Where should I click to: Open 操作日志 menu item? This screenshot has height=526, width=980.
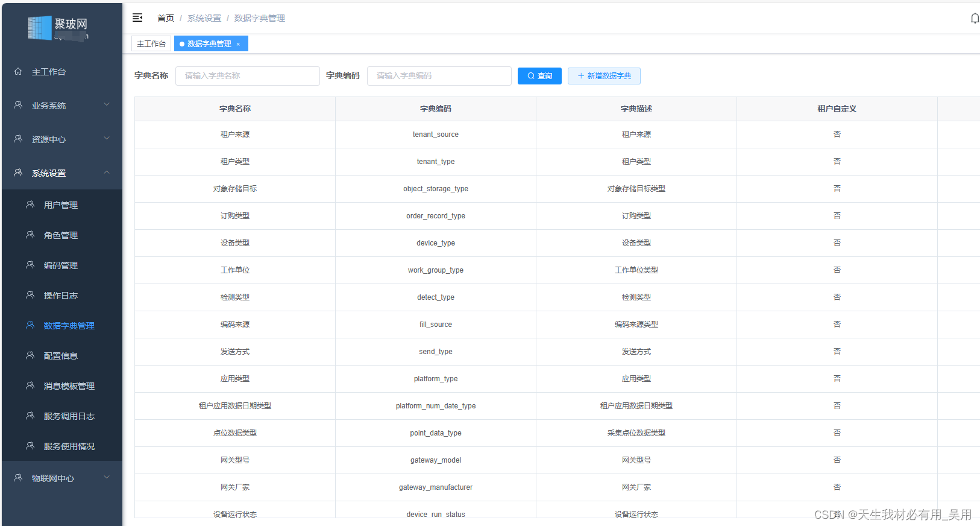[62, 296]
